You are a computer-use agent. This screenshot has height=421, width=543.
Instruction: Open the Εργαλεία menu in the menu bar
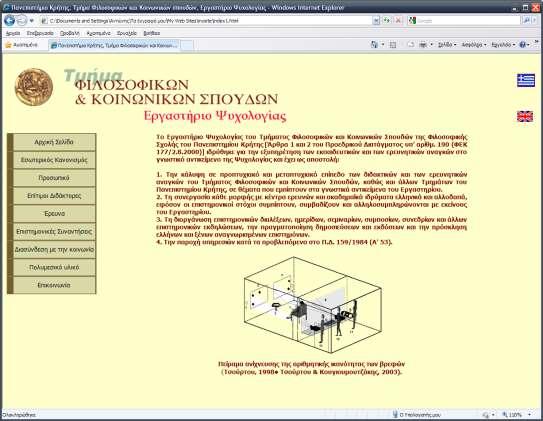pos(127,33)
